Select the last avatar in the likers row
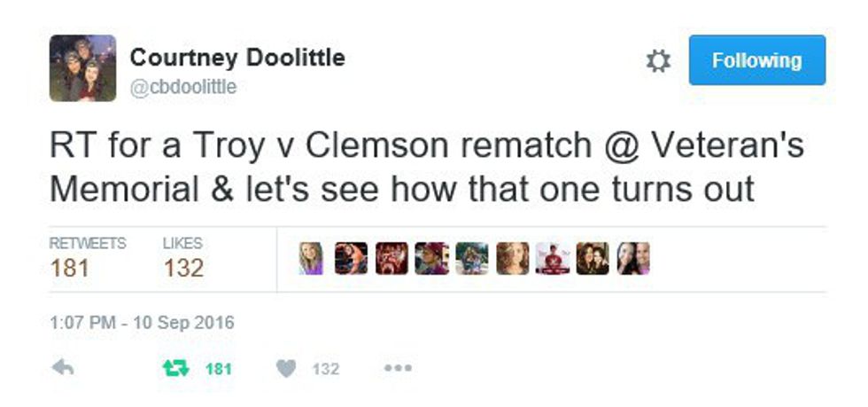Image resolution: width=868 pixels, height=407 pixels. pyautogui.click(x=632, y=258)
